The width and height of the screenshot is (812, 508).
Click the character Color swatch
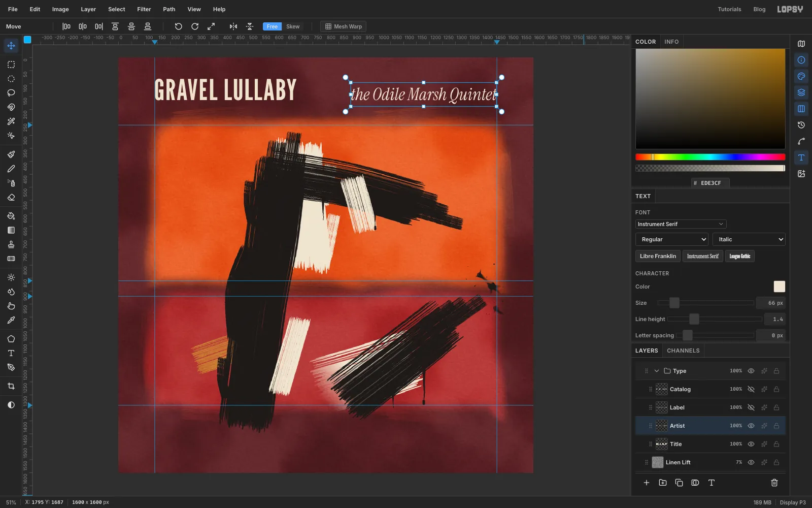[779, 287]
